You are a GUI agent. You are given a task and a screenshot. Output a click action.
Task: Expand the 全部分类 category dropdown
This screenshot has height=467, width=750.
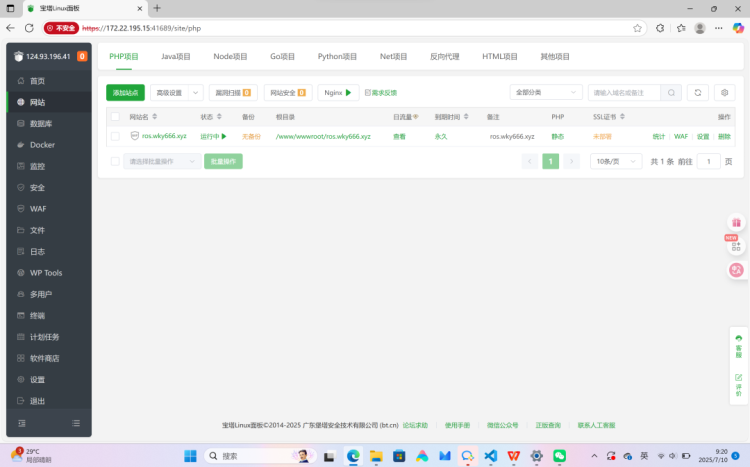tap(545, 93)
